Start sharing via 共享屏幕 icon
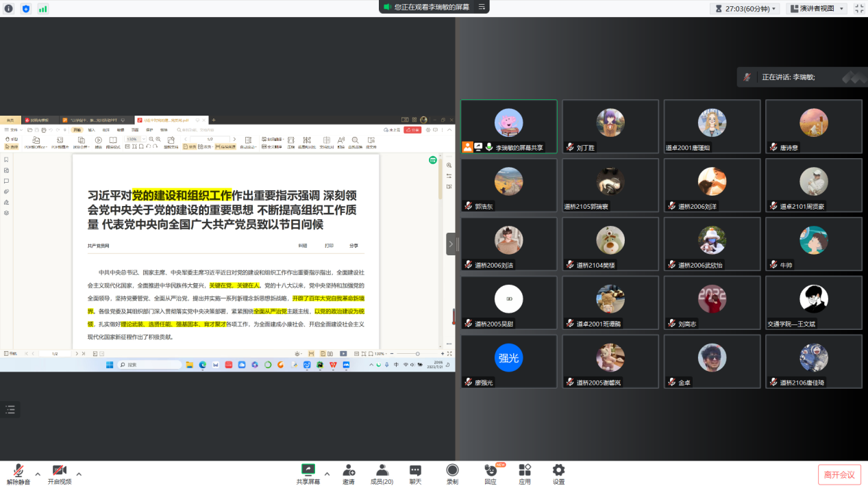The image size is (868, 488). click(x=308, y=472)
